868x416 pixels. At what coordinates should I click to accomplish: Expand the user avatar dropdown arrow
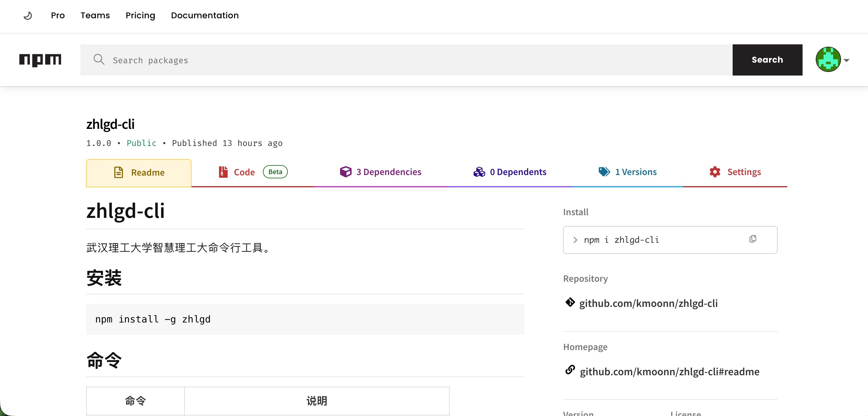(846, 61)
